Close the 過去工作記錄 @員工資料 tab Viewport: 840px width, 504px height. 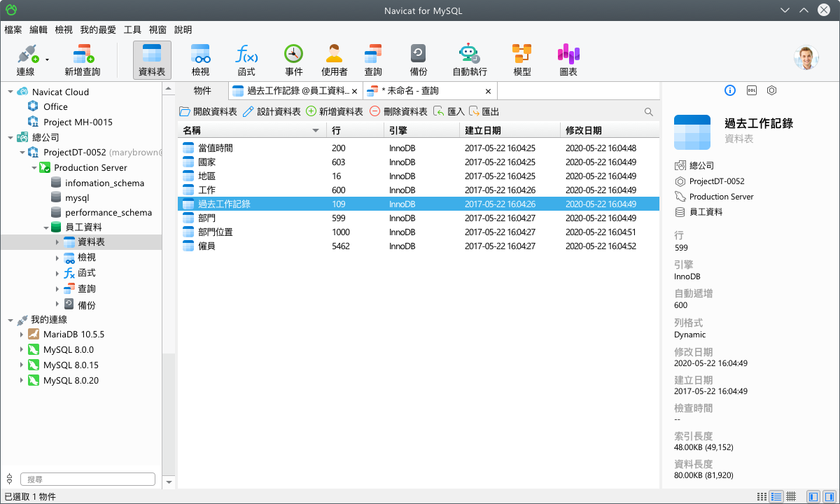click(355, 91)
